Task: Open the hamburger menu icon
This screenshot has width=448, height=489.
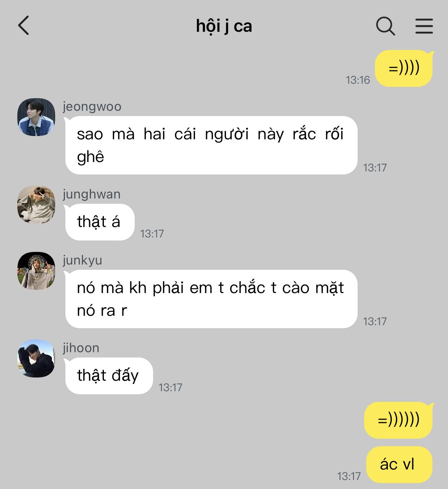Action: click(x=424, y=26)
